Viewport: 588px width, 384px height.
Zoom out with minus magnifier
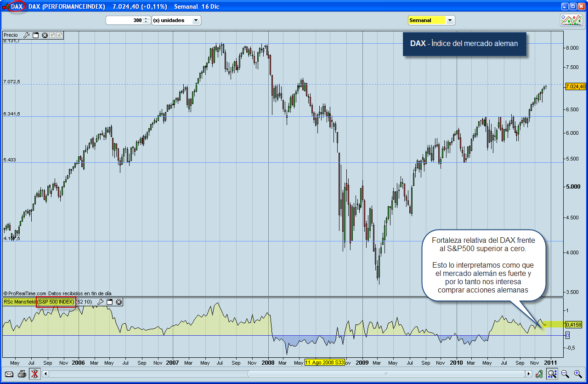coord(565,374)
